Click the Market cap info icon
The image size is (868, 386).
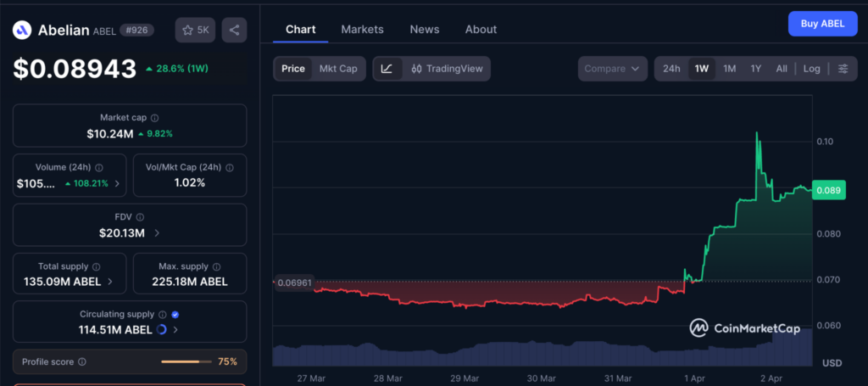point(154,118)
